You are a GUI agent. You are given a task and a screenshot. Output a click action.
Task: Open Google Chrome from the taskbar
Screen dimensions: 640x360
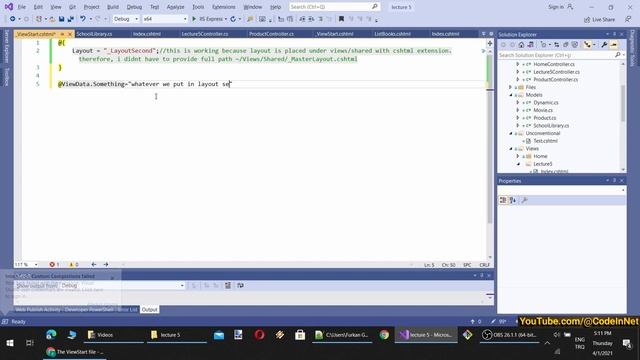click(384, 335)
